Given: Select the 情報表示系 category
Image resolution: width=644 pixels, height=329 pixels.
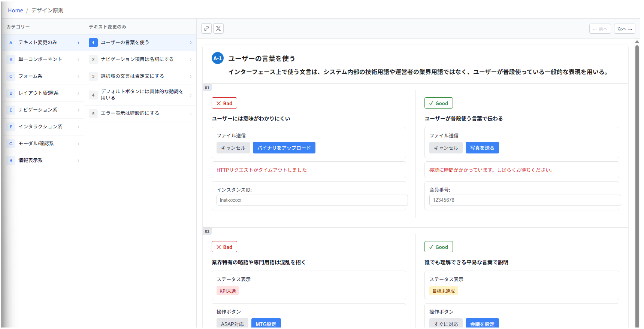Looking at the screenshot, I should tap(31, 161).
